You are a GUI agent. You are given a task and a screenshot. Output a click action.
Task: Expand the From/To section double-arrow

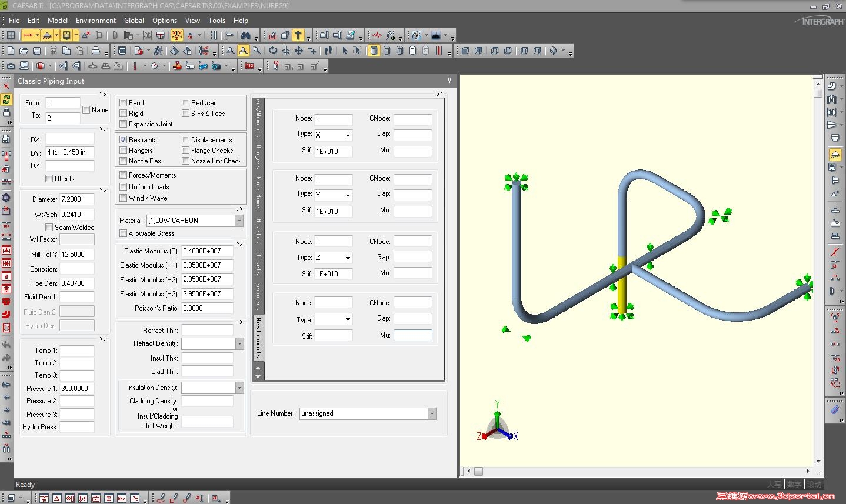tap(103, 94)
